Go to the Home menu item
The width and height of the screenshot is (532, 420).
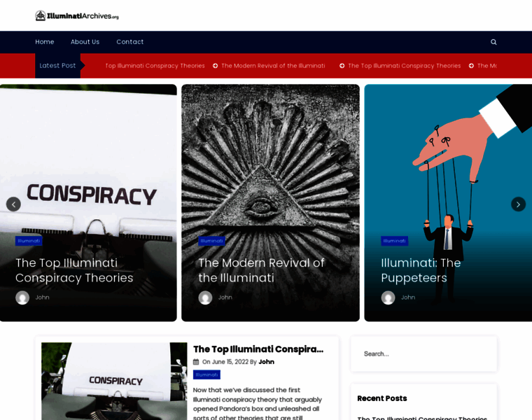(x=45, y=42)
